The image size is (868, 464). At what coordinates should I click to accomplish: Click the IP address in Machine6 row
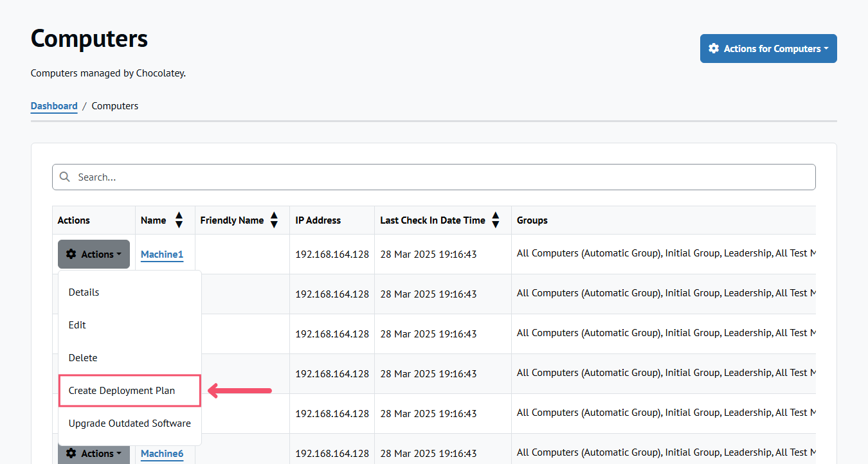coord(332,454)
